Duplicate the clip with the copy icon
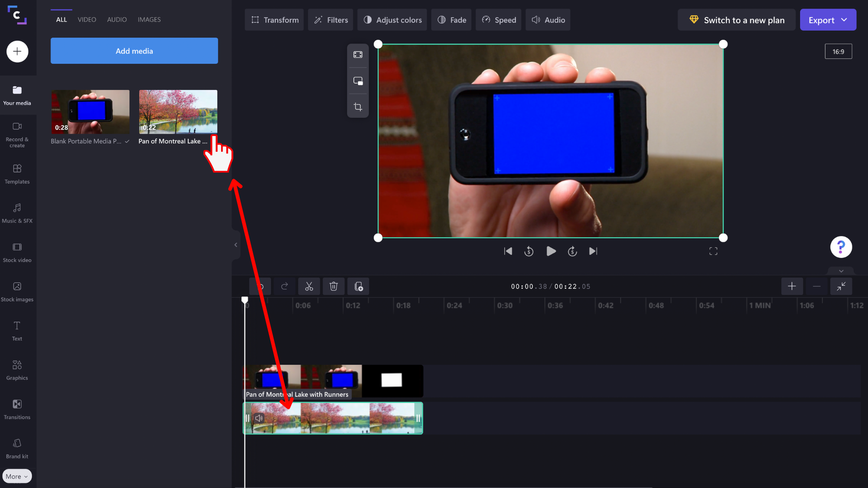 (358, 286)
